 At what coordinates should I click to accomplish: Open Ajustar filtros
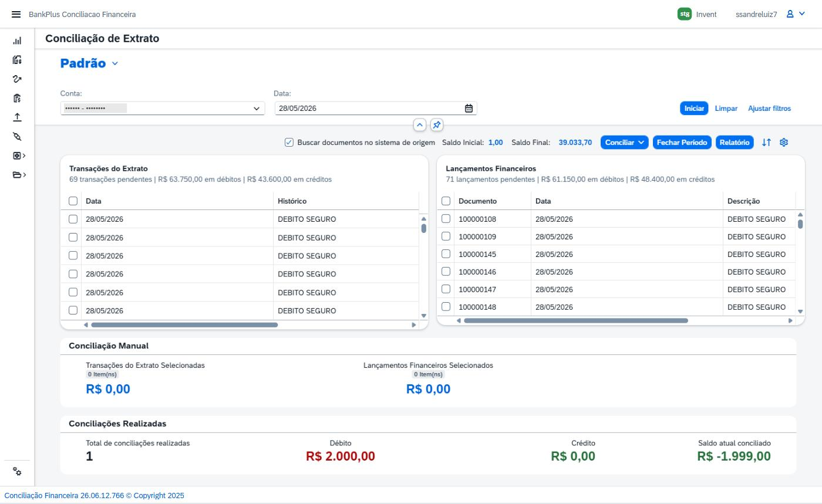click(769, 109)
